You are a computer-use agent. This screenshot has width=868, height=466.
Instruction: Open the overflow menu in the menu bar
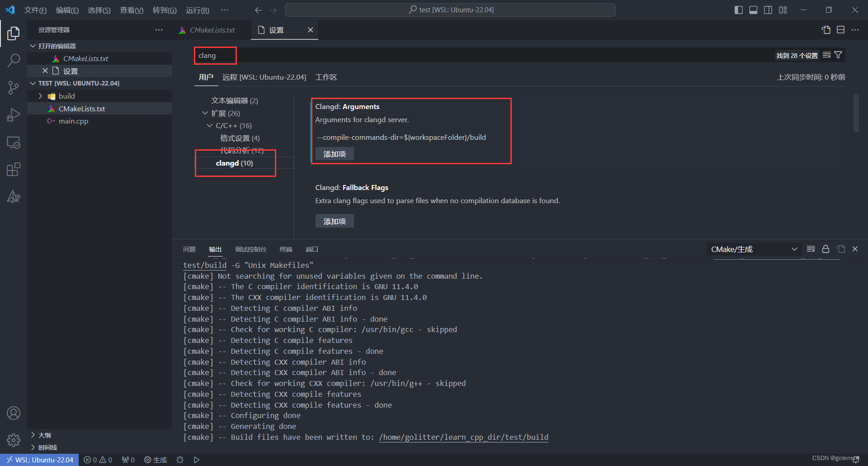coord(225,10)
